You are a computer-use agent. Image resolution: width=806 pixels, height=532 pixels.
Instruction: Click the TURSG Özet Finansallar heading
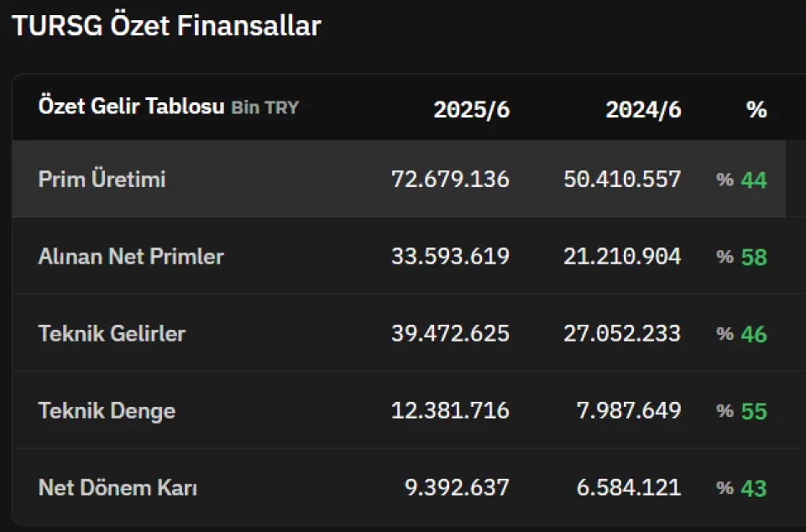click(166, 26)
